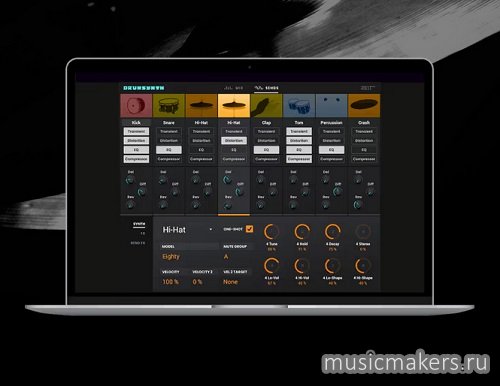Toggle EQ on the Percussion channel
The image size is (500, 386).
[x=331, y=150]
